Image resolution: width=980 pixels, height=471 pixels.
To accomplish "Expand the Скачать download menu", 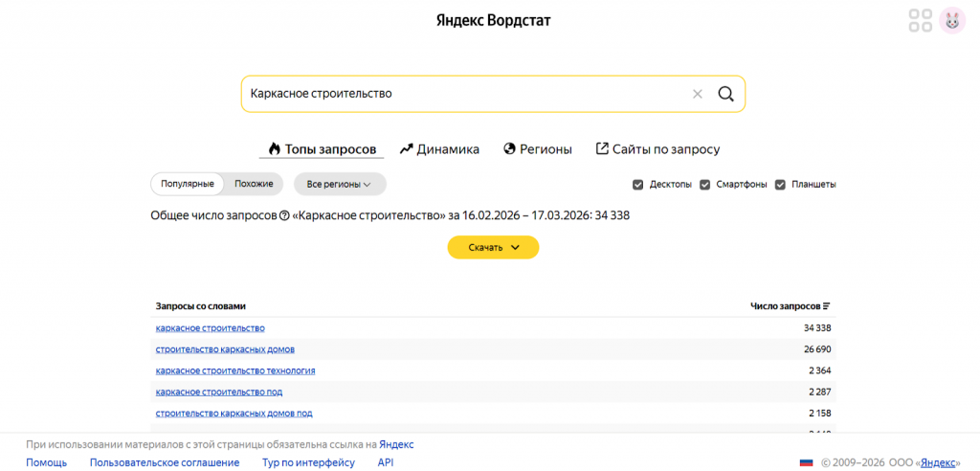I will tap(493, 247).
